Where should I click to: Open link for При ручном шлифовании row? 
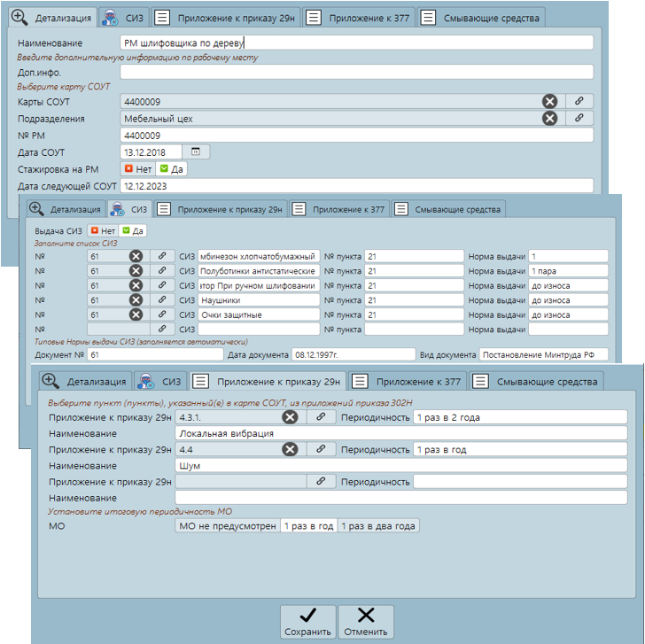[x=162, y=285]
